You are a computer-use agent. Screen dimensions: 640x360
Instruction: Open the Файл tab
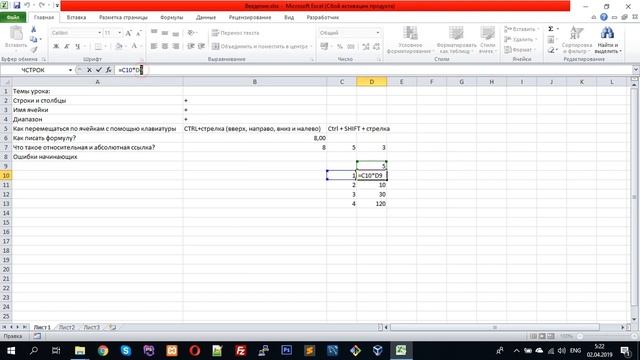coord(13,18)
